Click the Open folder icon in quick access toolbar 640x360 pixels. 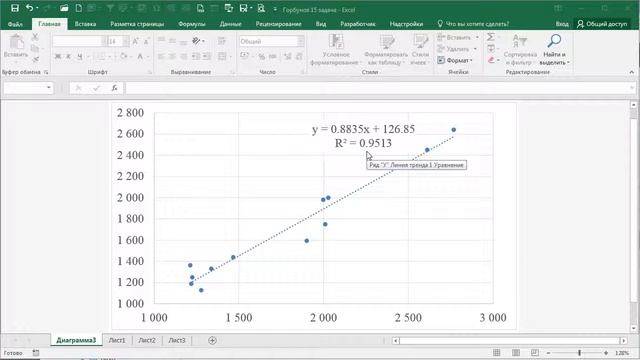click(x=64, y=8)
